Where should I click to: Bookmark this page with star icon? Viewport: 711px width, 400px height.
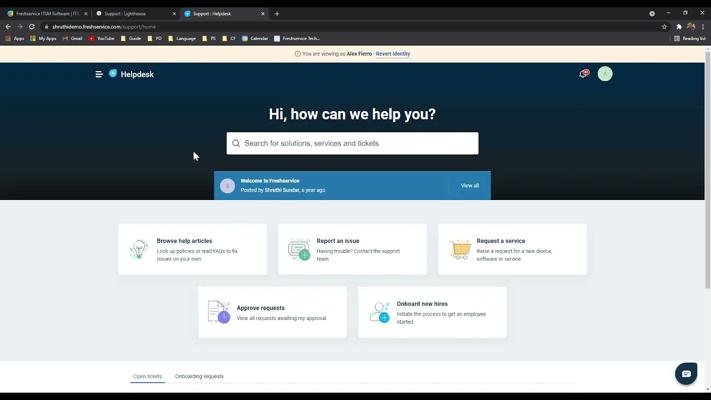point(664,27)
